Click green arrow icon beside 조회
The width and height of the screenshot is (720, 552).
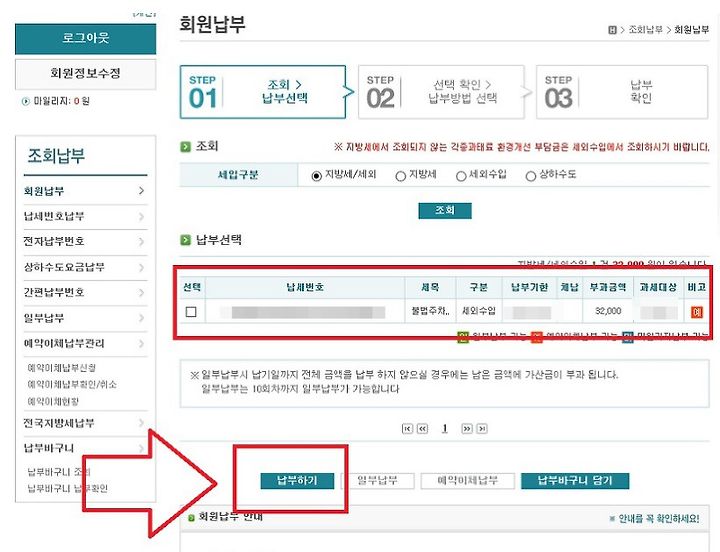pos(185,147)
